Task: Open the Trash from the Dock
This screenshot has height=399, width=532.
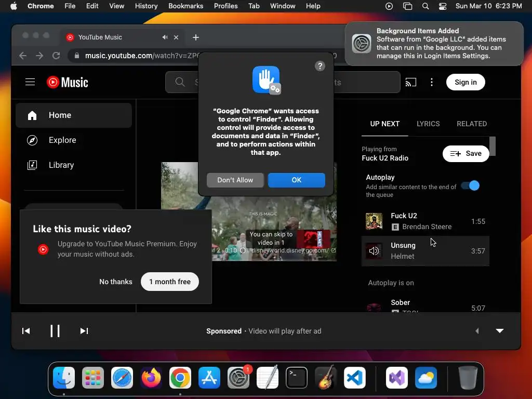Action: 468,378
